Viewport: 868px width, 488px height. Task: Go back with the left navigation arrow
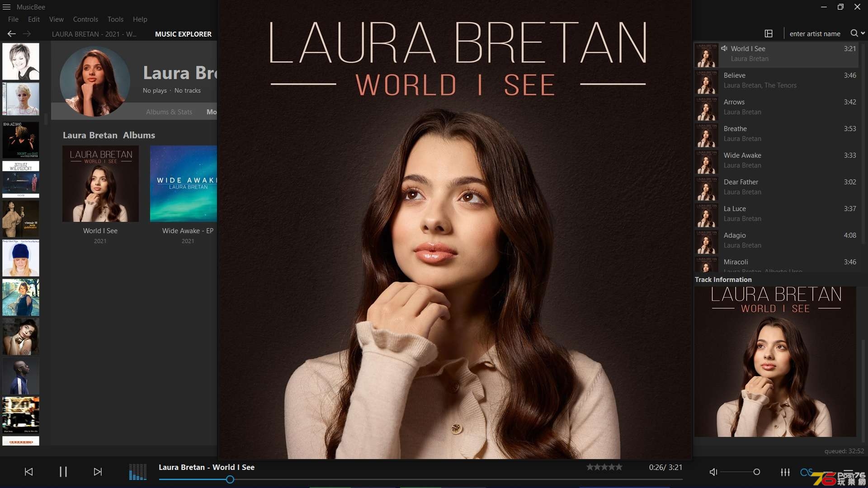click(12, 34)
